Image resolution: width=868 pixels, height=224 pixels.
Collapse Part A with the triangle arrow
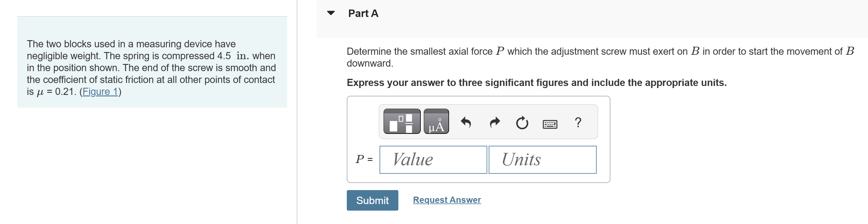point(331,13)
